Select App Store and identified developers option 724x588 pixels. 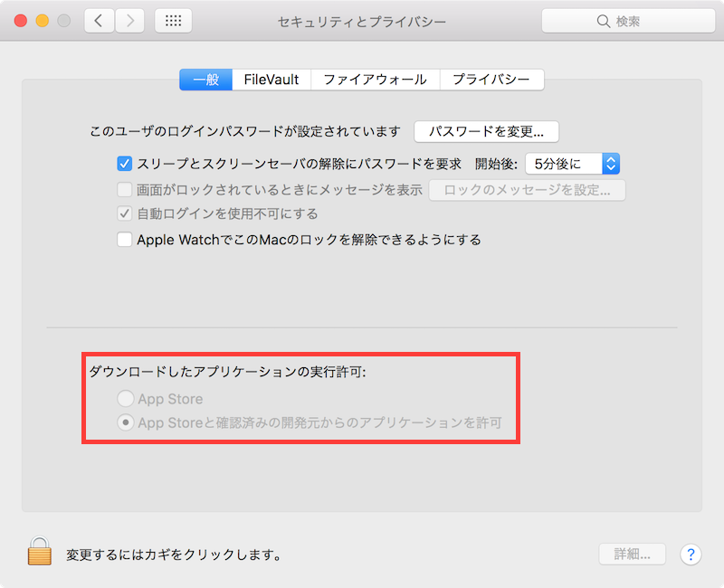(x=125, y=422)
